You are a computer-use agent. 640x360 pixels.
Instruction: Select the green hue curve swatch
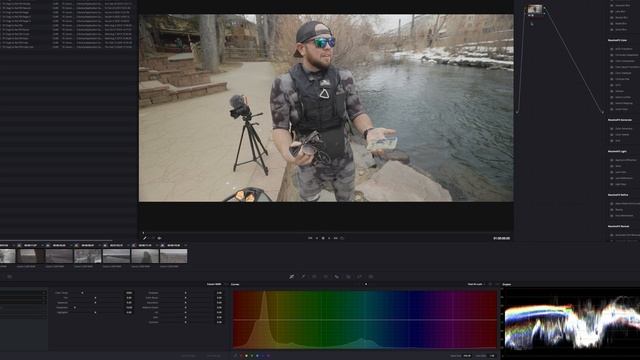coord(252,356)
